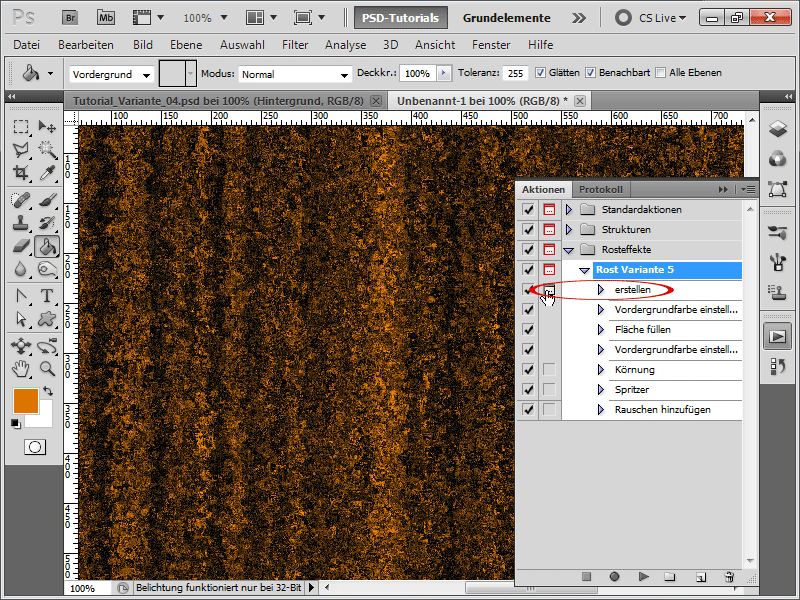
Task: Launch Adobe Bridge from the top bar
Action: [70, 18]
